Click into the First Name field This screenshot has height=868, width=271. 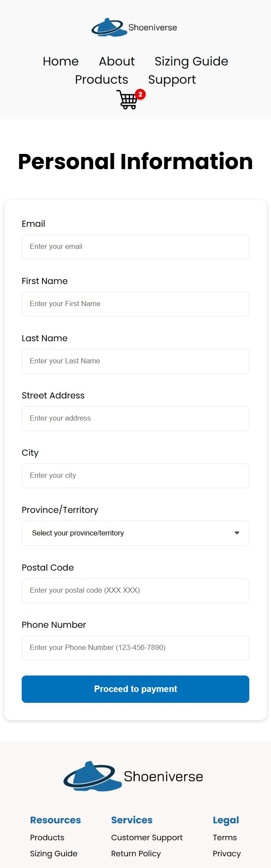click(x=135, y=304)
